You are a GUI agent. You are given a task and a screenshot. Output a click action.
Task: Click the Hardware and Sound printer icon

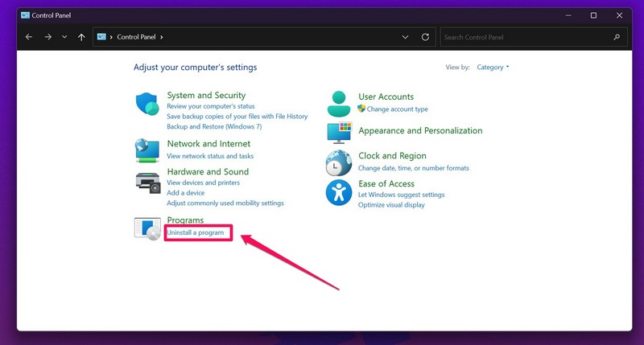coord(147,183)
